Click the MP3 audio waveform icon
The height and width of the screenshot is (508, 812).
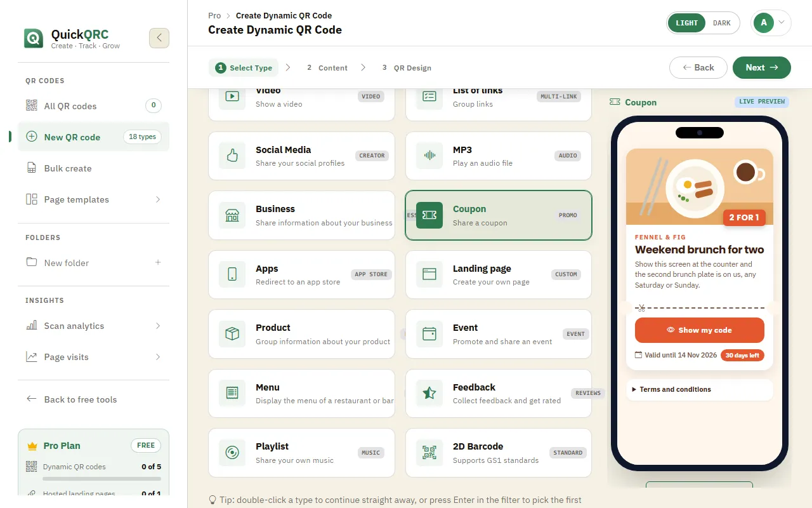click(x=429, y=156)
